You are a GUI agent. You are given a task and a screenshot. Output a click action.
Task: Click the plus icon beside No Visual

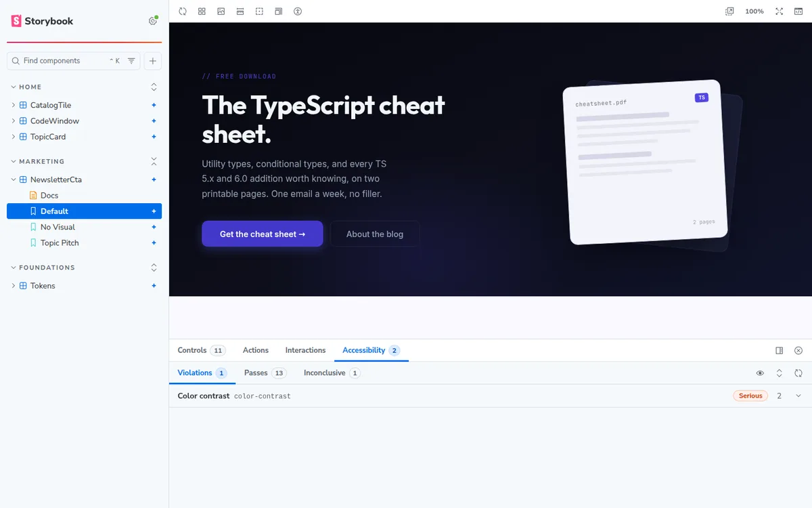[x=154, y=227]
